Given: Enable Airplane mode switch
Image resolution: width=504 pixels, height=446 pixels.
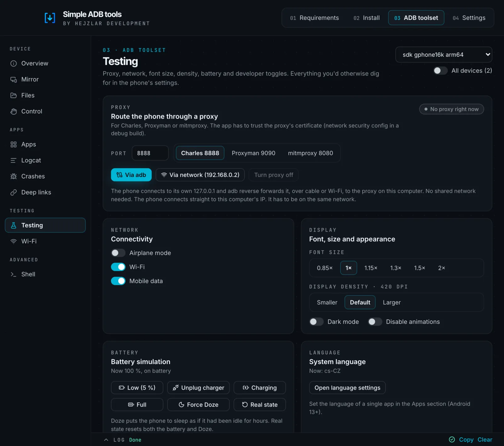Looking at the screenshot, I should tap(118, 253).
